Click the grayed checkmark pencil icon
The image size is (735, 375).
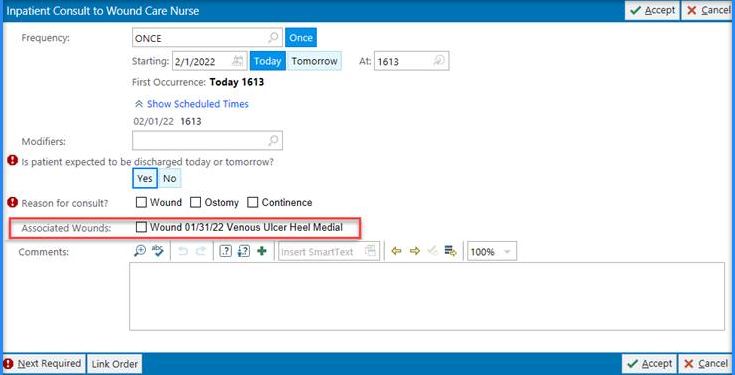pos(433,252)
